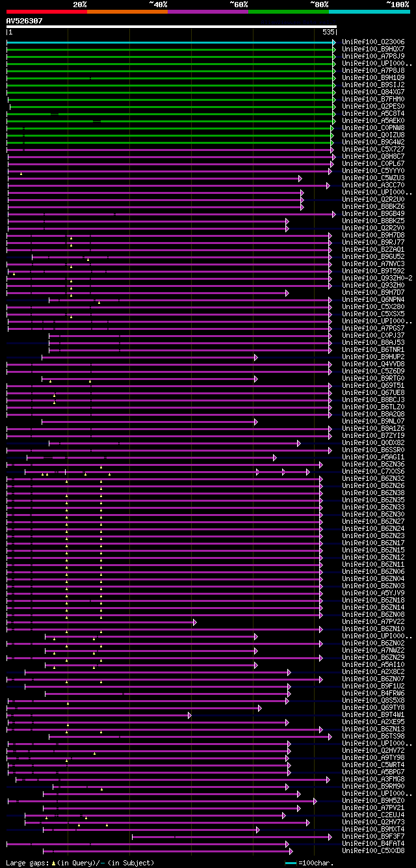Screen dimensions: 416x868
Task: Select the UniRef100_C7XXS6 entry
Action: [x=372, y=471]
